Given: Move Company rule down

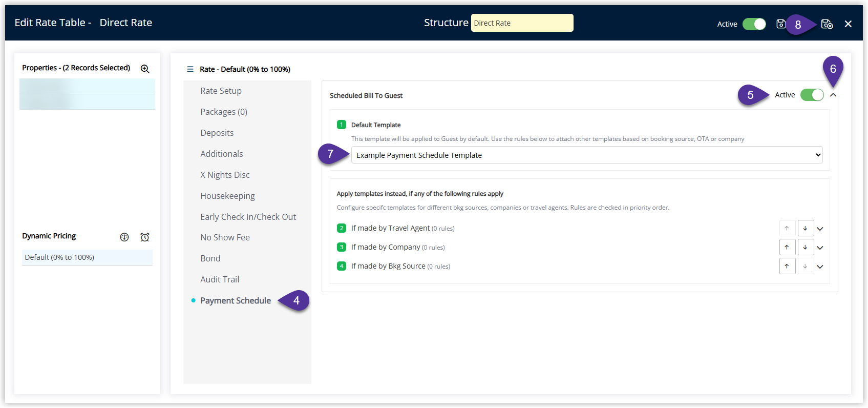Looking at the screenshot, I should pos(806,247).
